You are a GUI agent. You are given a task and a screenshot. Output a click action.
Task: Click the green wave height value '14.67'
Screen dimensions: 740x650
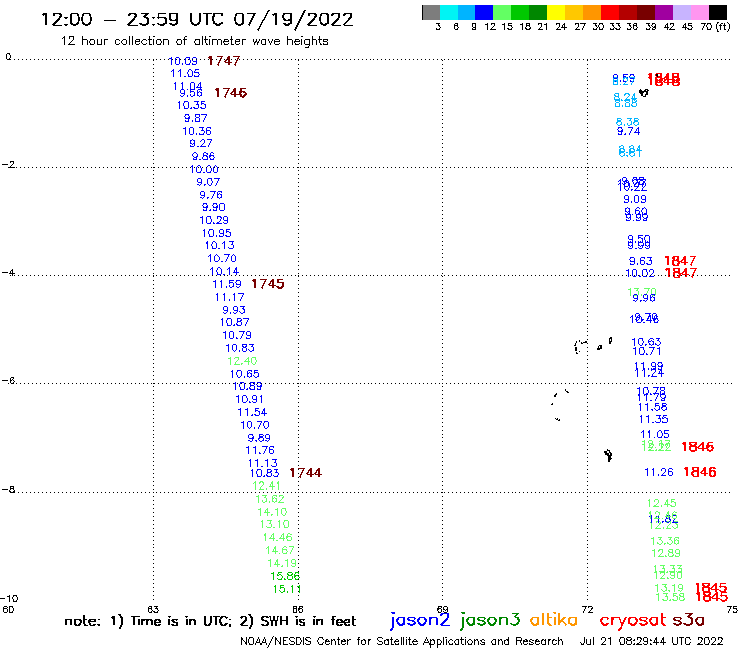tap(280, 550)
